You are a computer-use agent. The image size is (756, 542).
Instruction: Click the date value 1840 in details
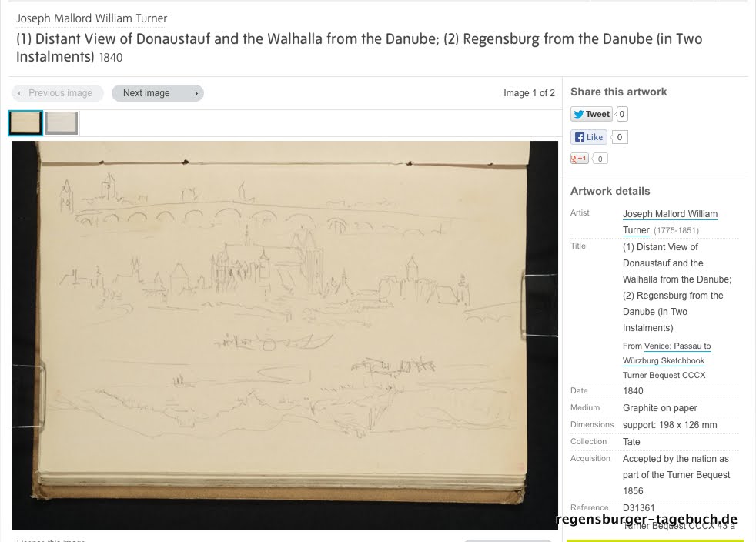click(633, 391)
